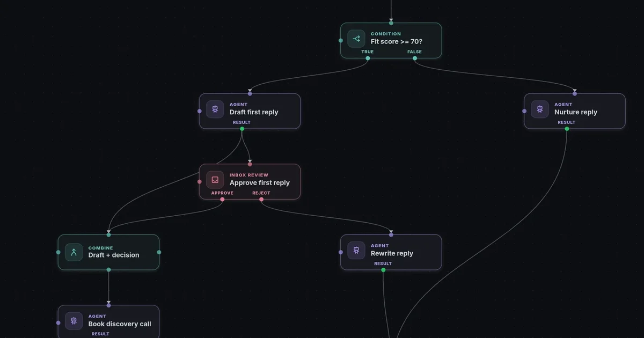
Task: Click the AGENT label above Draft first reply
Action: 239,105
